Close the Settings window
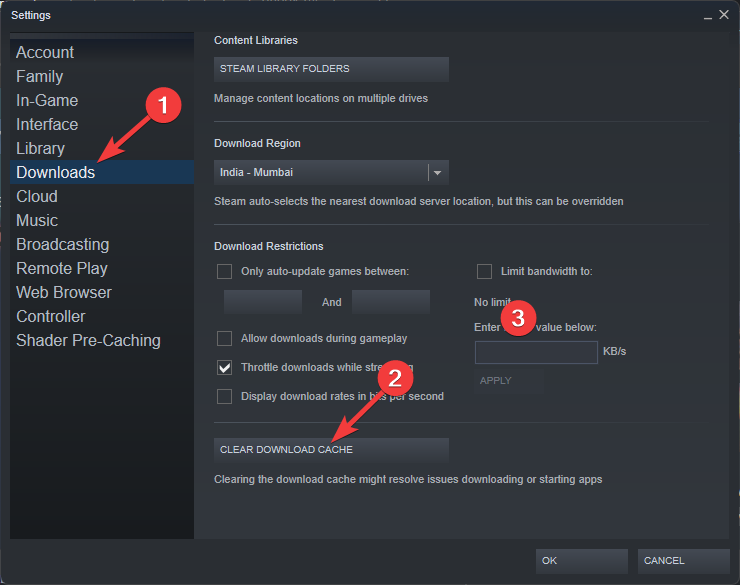Screen dimensions: 740x585 click(x=724, y=15)
